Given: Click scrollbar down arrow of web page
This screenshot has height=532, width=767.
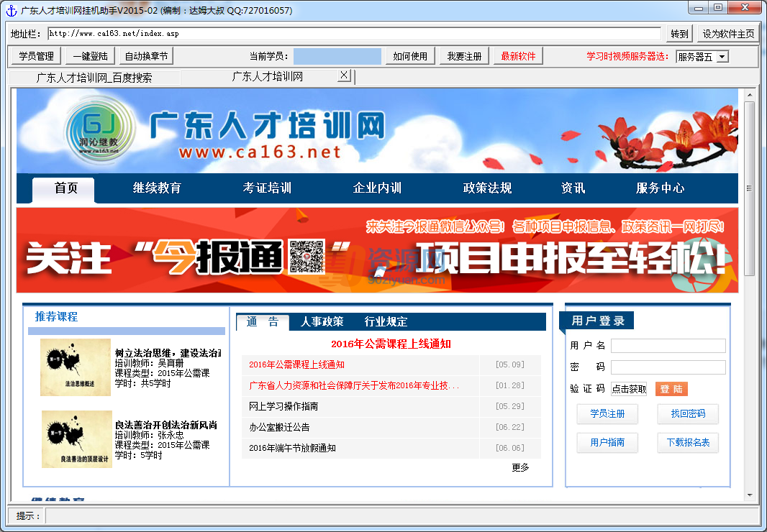Looking at the screenshot, I should click(750, 495).
